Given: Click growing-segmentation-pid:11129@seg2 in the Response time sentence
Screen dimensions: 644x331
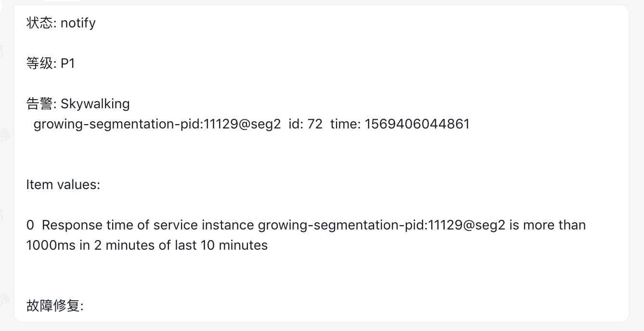Looking at the screenshot, I should (x=382, y=225).
